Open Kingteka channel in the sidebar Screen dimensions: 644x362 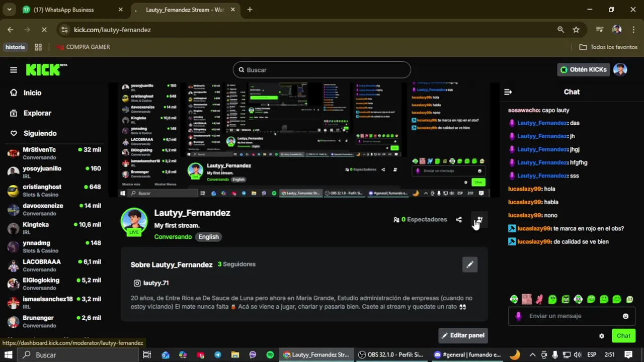click(54, 228)
